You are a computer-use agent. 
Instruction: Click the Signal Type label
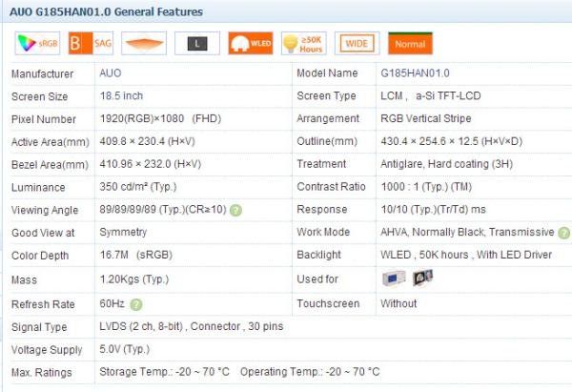click(39, 327)
